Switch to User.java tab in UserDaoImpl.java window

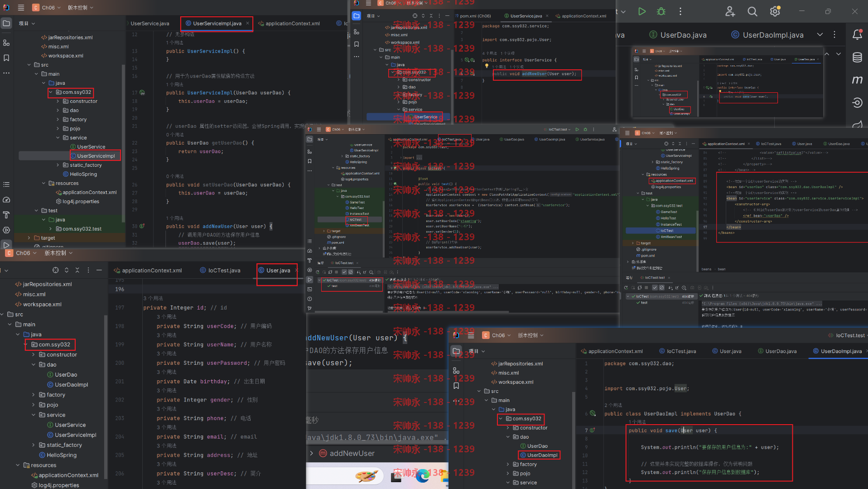(726, 351)
